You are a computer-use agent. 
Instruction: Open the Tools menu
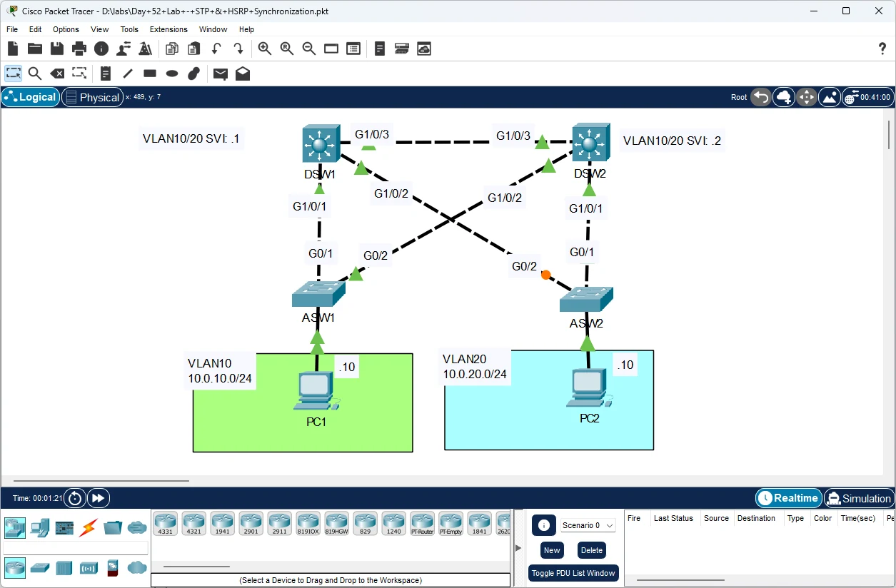pos(129,29)
